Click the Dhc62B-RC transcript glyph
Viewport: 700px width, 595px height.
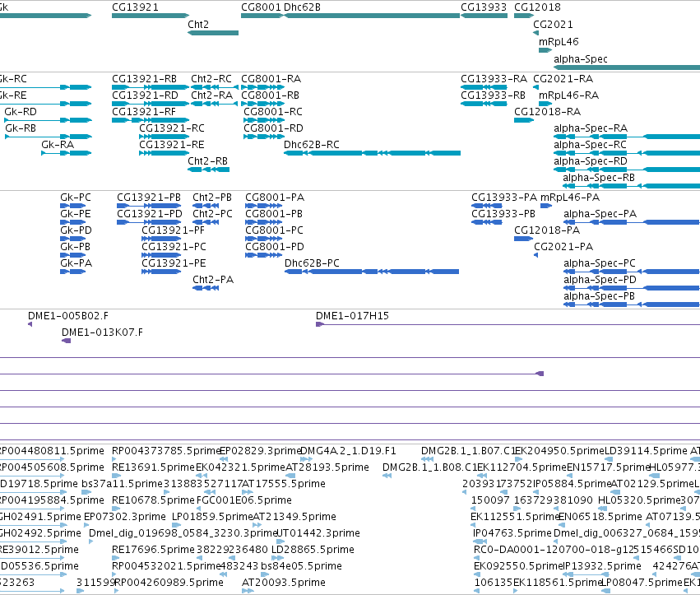coord(372,153)
